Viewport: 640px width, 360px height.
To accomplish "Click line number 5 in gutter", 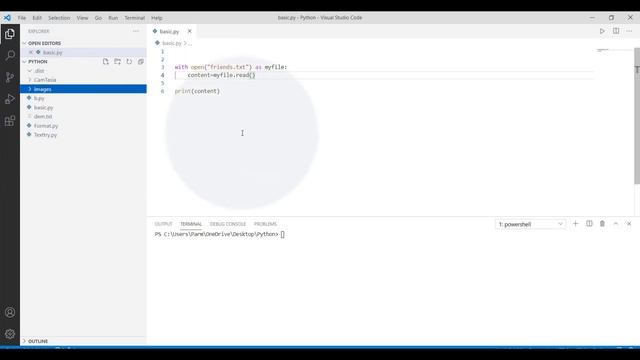I will pyautogui.click(x=162, y=83).
